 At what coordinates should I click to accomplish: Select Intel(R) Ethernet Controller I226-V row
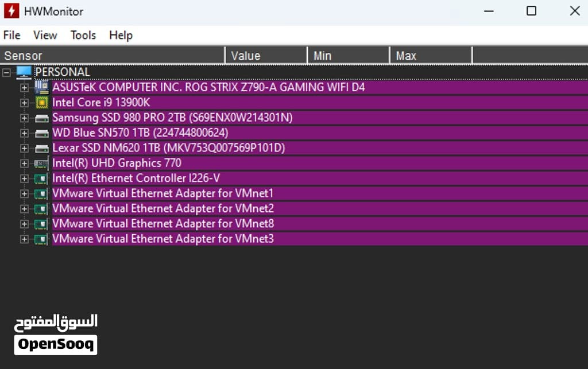[x=319, y=178]
